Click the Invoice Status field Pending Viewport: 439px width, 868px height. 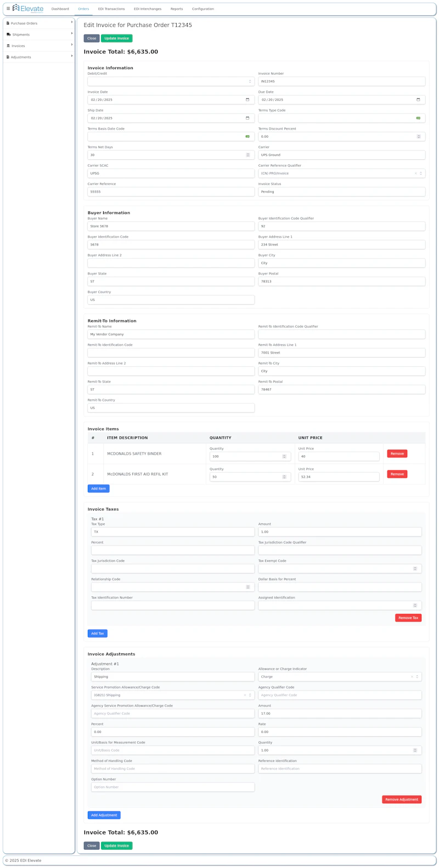[342, 192]
